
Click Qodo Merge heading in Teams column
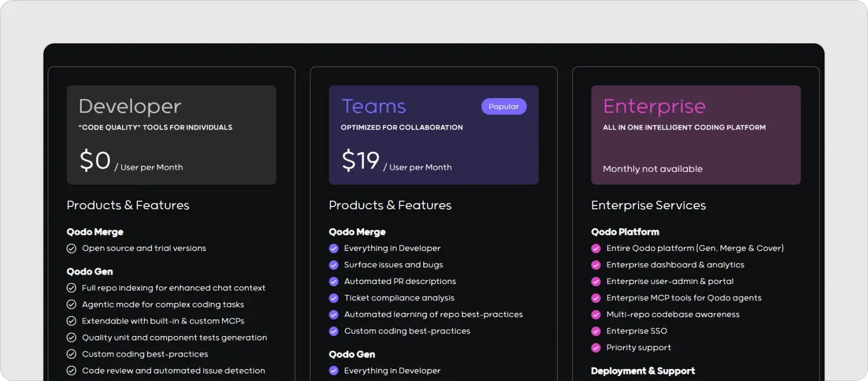[x=357, y=232]
